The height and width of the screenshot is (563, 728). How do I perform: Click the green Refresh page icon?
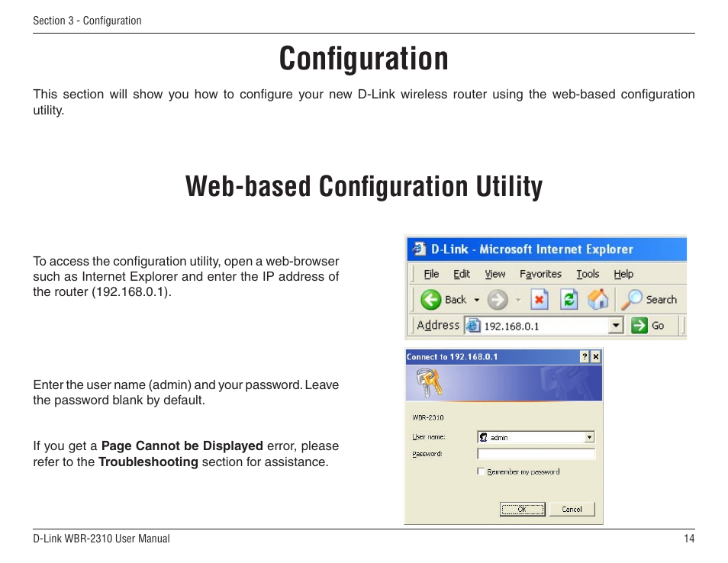(569, 299)
